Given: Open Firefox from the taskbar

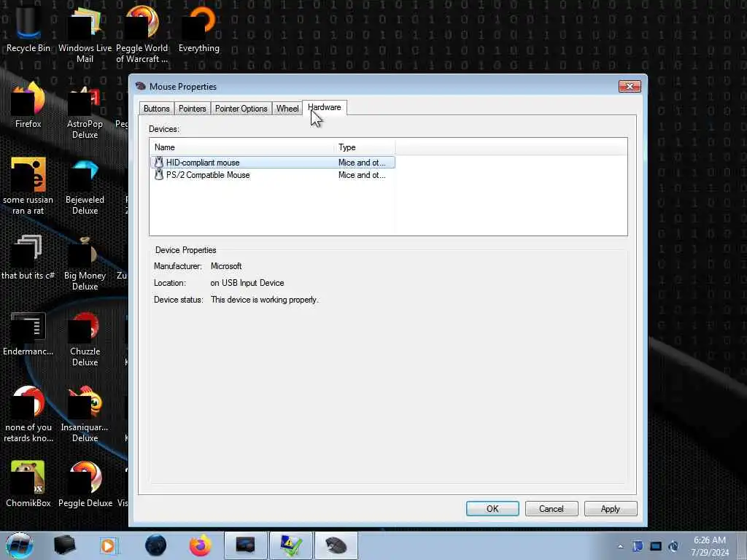Looking at the screenshot, I should (x=200, y=545).
